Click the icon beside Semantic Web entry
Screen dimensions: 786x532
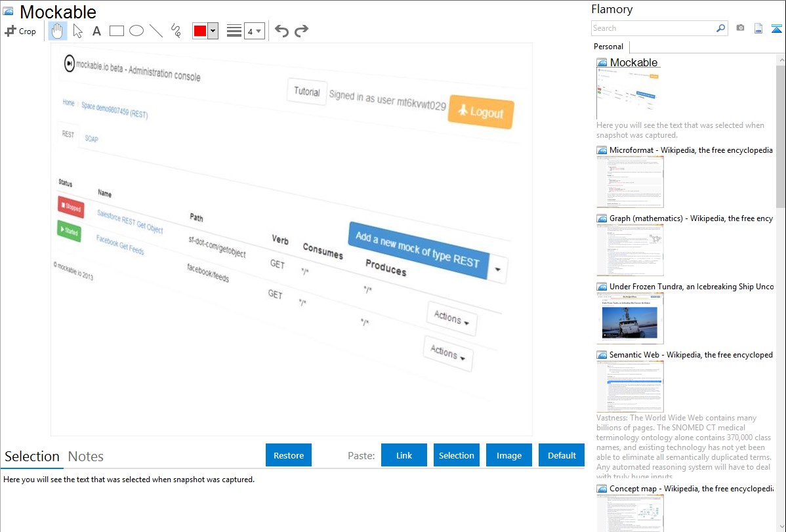tap(602, 355)
